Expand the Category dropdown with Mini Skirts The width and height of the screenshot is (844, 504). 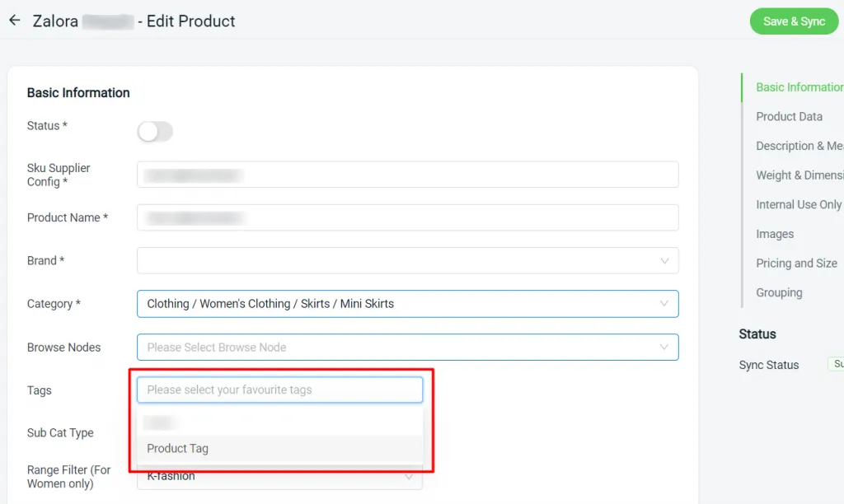point(407,304)
